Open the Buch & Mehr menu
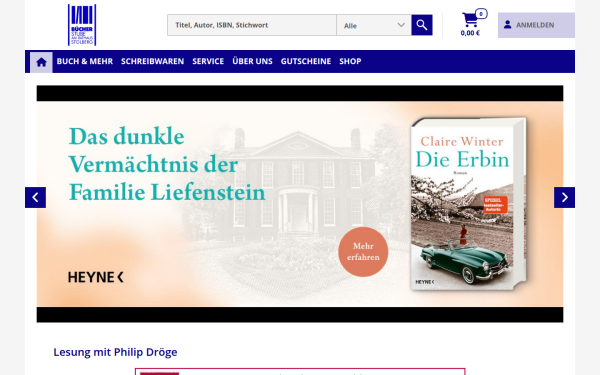This screenshot has height=375, width=600. [x=85, y=61]
